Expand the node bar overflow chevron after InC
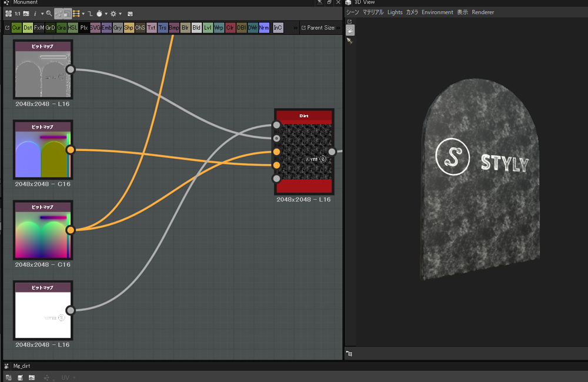 [296, 28]
